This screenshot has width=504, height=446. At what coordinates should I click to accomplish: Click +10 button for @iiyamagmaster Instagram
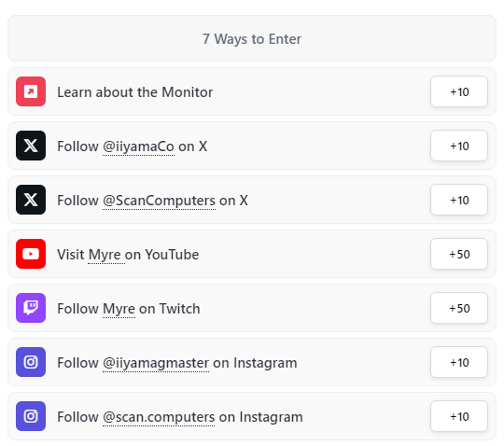pos(459,362)
